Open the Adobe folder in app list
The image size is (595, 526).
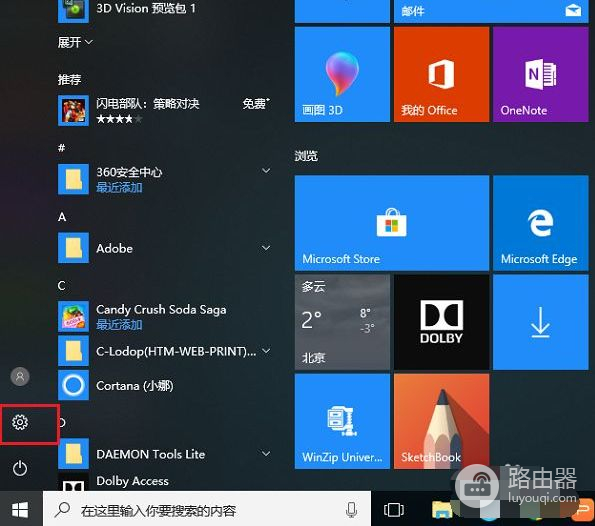[165, 248]
